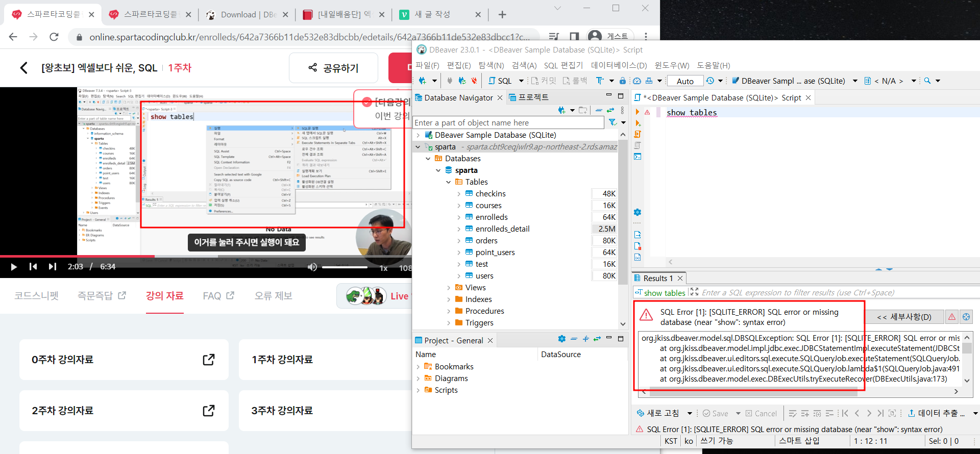Viewport: 980px width, 454px height.
Task: Switch to the 프로젝트 tab
Action: click(x=529, y=97)
